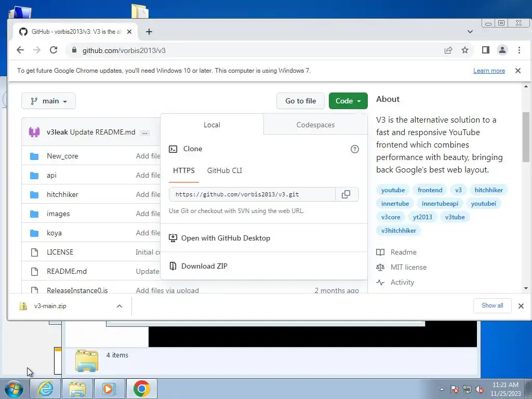This screenshot has height=399, width=532.
Task: Click the youtube topic tag
Action: click(x=393, y=190)
